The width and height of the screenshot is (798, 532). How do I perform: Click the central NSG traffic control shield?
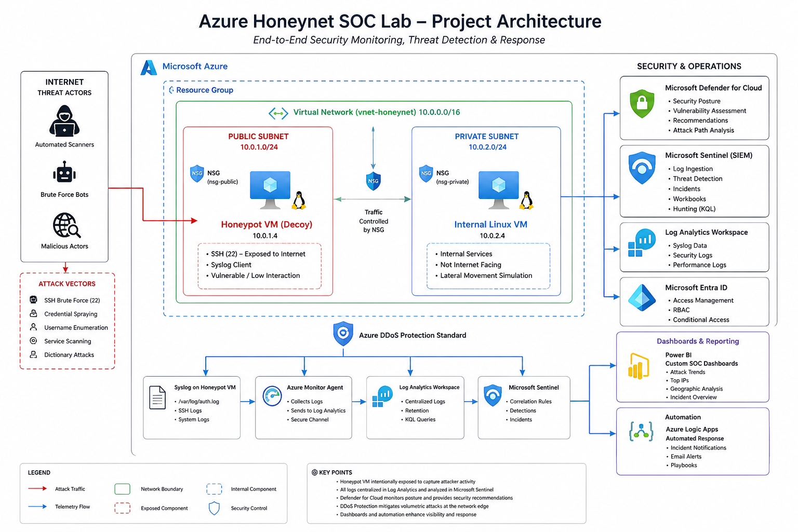(373, 181)
